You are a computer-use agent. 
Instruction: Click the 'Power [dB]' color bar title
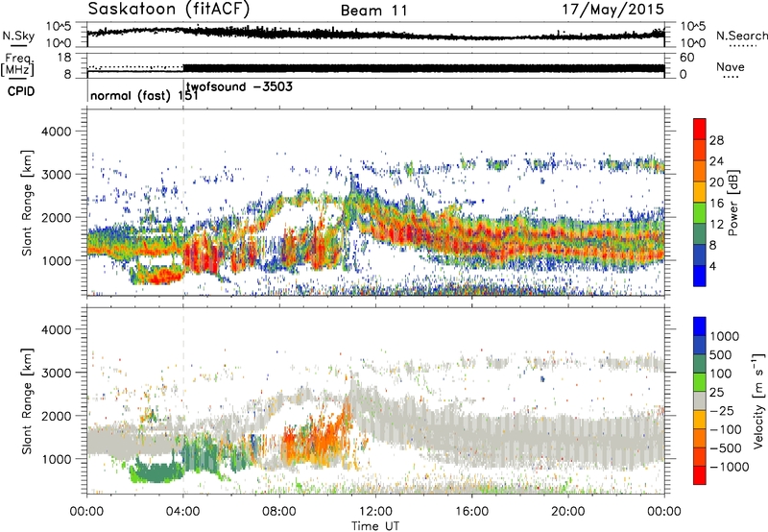click(732, 203)
